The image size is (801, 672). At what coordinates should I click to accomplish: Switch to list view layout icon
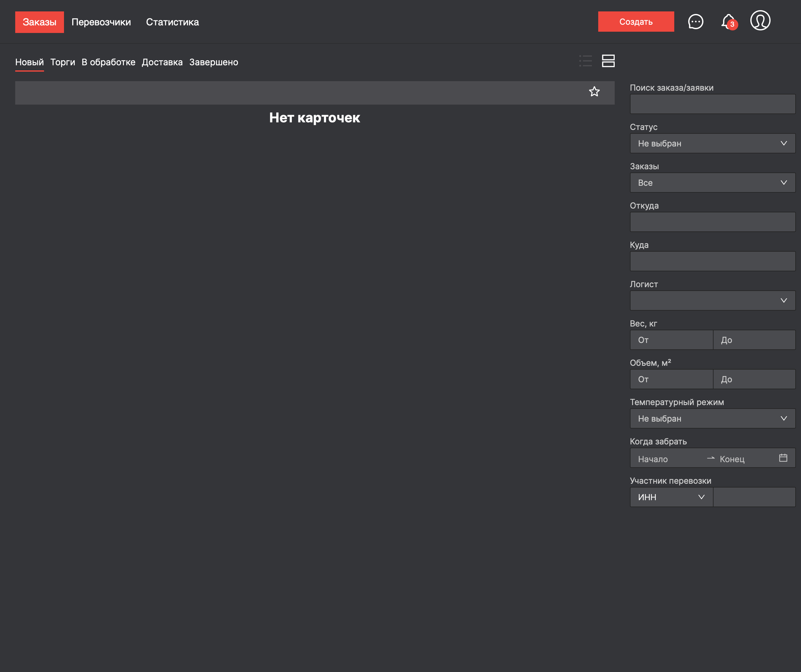pos(586,61)
